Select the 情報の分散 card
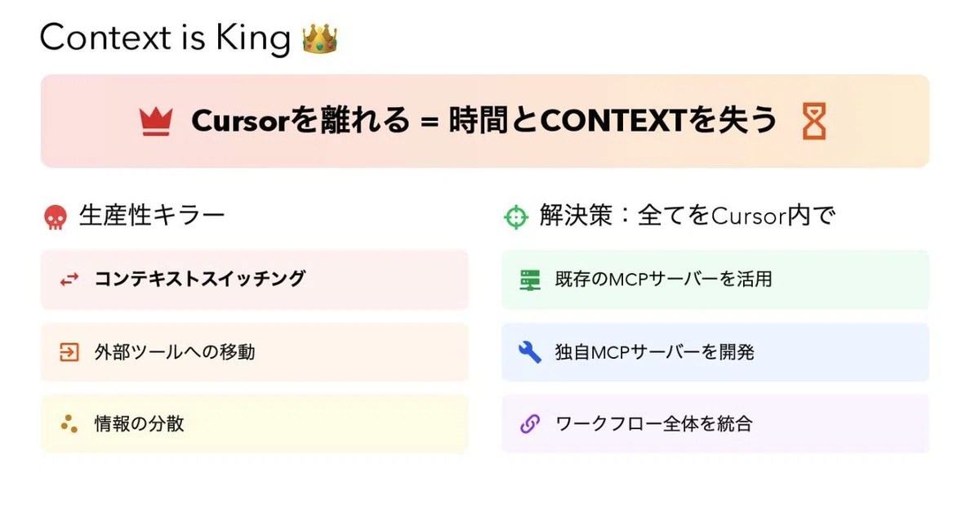 tap(255, 424)
